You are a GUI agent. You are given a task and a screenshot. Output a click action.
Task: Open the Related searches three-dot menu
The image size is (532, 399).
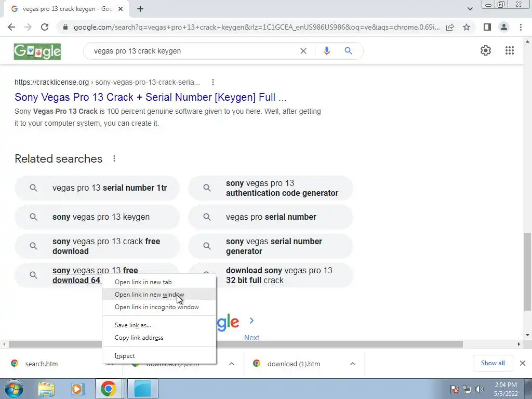(x=114, y=158)
